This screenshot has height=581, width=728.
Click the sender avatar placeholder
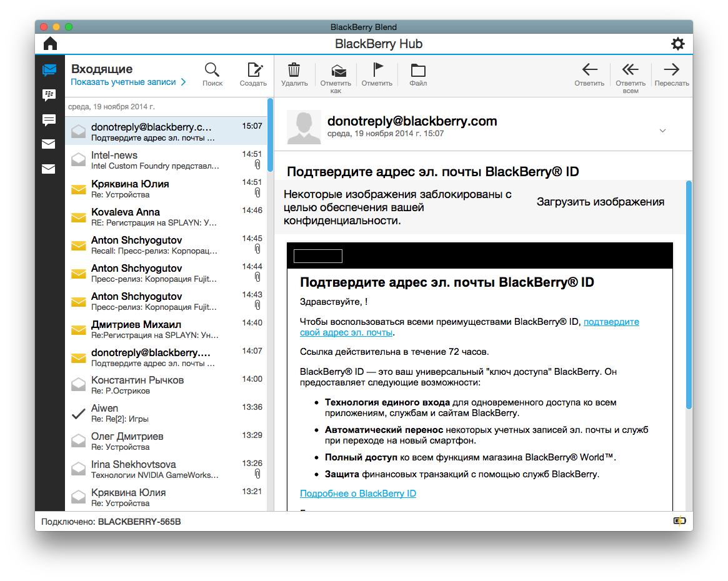[x=304, y=127]
